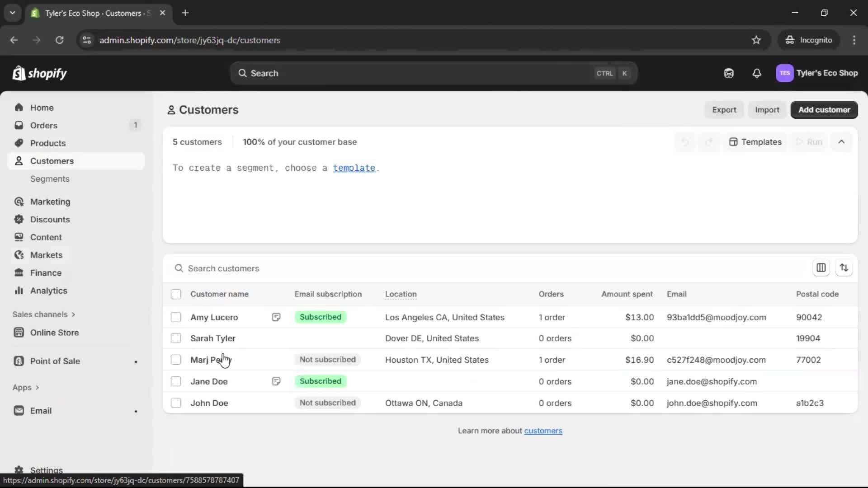Open the note icon next to Jane Doe

pos(276,381)
